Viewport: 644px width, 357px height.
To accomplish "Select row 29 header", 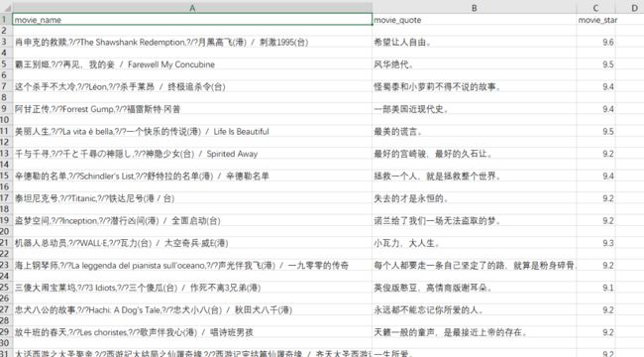I will pos(6,332).
